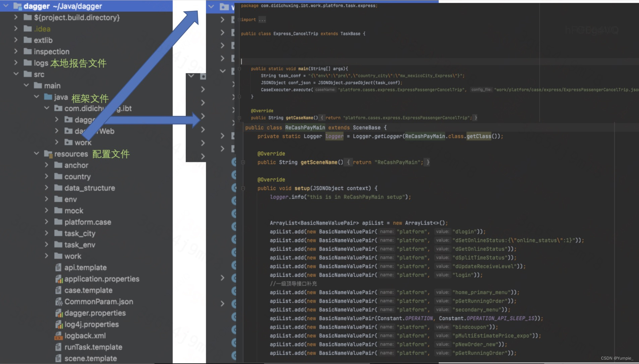This screenshot has width=639, height=364.
Task: Click the SceneBase superclass name in code
Action: point(366,128)
